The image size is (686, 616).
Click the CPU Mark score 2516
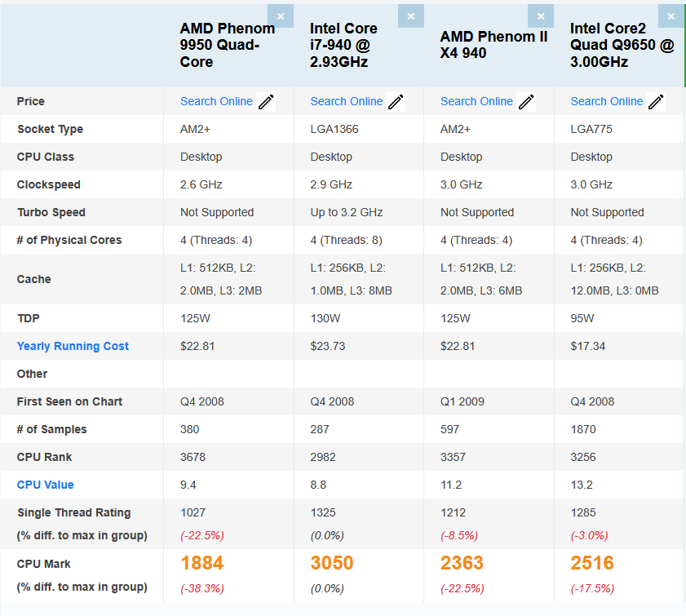click(x=592, y=563)
